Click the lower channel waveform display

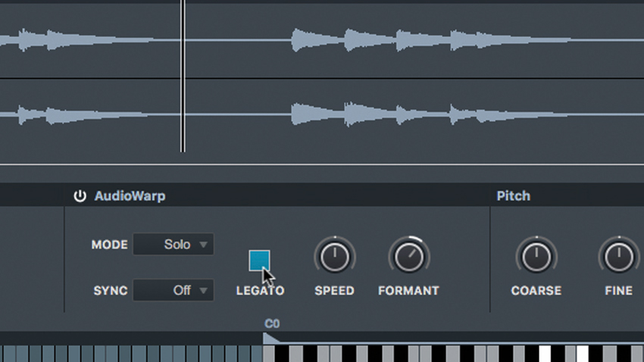pos(322,115)
